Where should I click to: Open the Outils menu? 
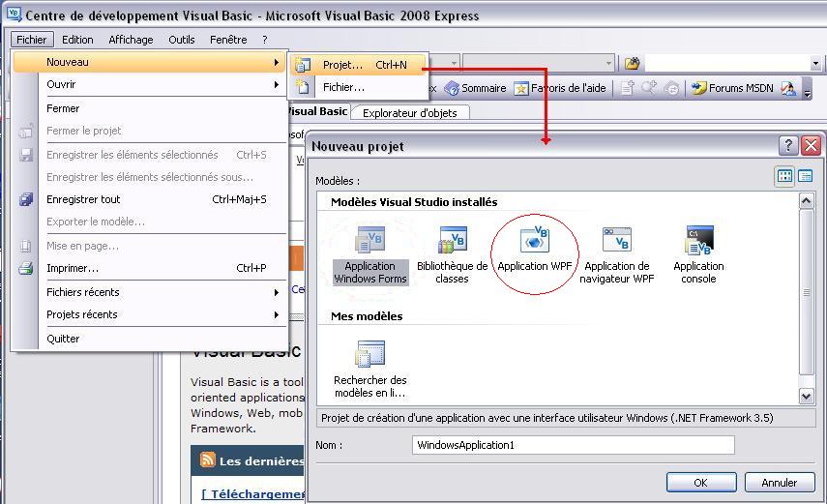[182, 40]
